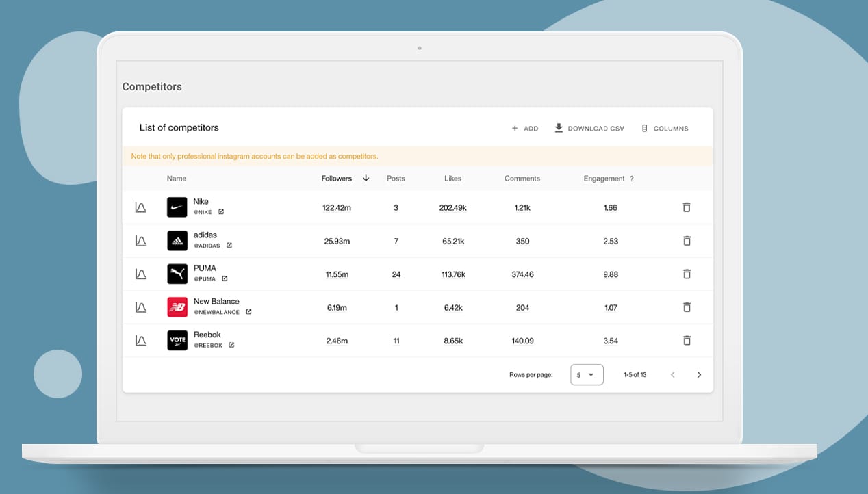Delete Nike from competitors list

(687, 207)
